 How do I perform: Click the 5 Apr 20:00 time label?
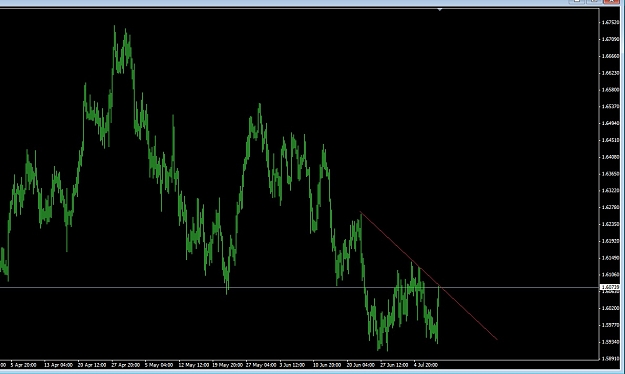point(24,365)
